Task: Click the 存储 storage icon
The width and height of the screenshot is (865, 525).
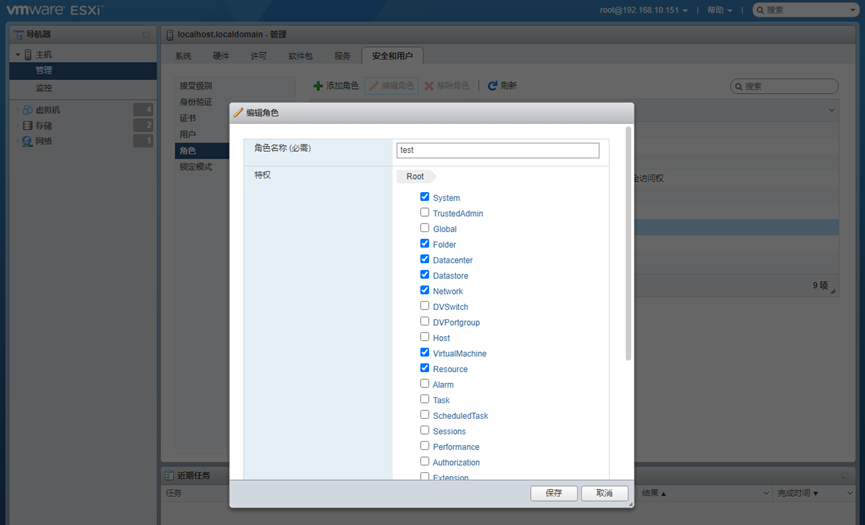Action: point(28,125)
